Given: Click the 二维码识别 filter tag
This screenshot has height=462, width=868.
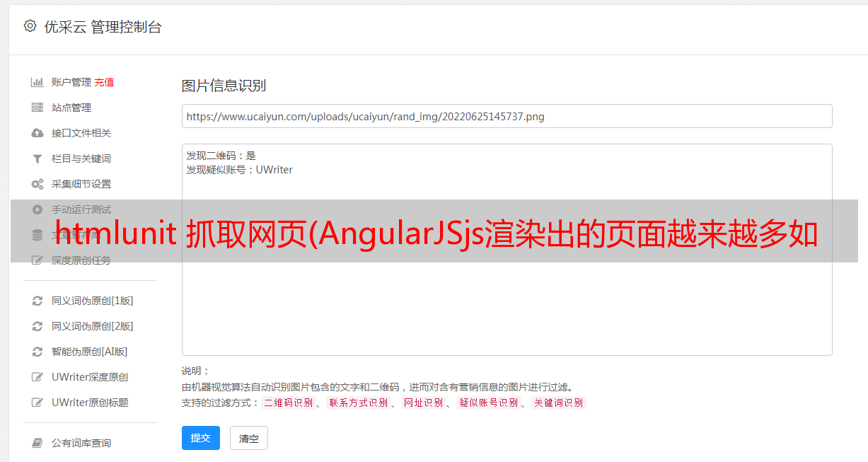Looking at the screenshot, I should pyautogui.click(x=288, y=403).
